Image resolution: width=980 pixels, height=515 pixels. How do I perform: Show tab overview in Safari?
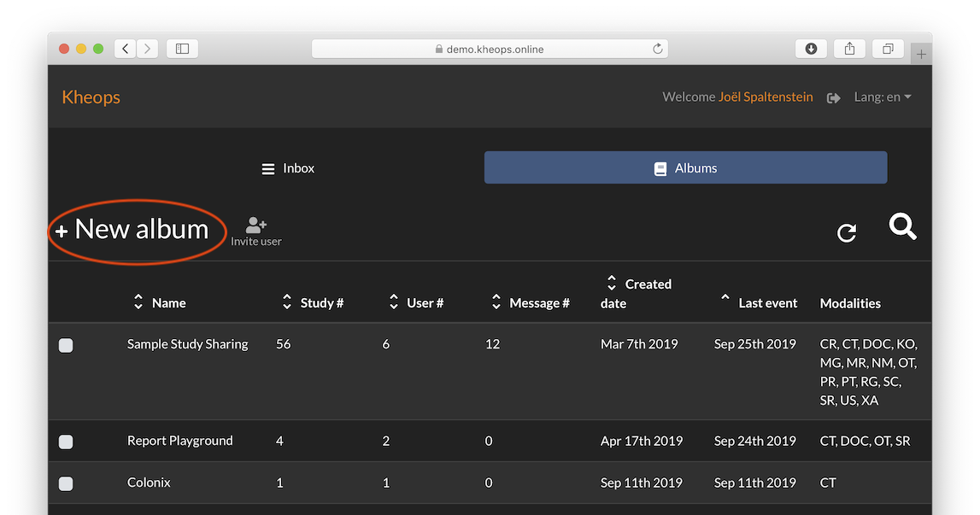(888, 49)
